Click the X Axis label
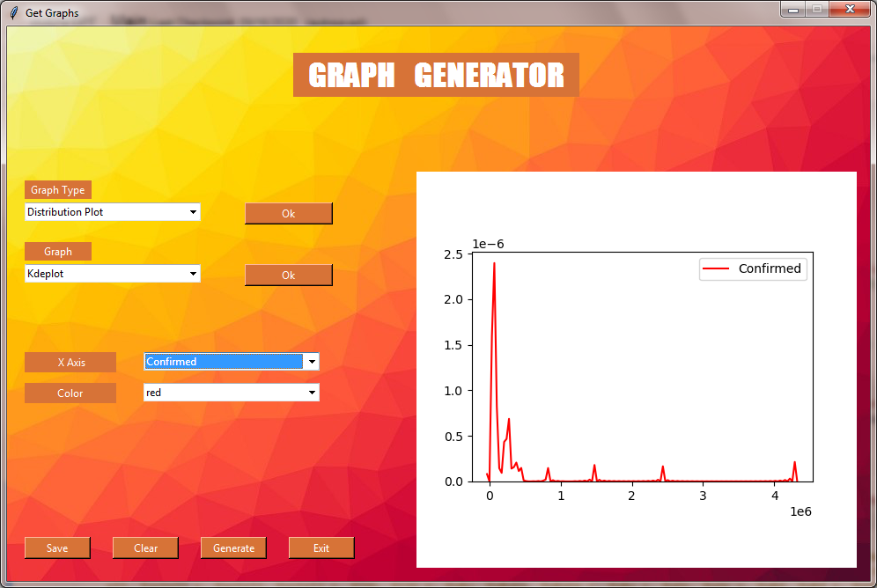Screen dimensions: 877x588 (70, 362)
